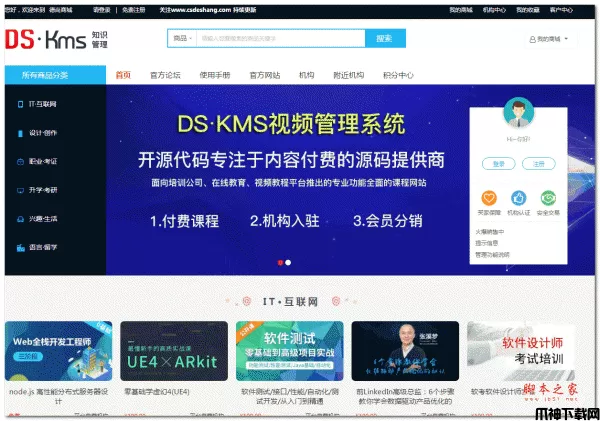
Task: Select the 职业·考证 sidebar category label
Action: [x=43, y=162]
